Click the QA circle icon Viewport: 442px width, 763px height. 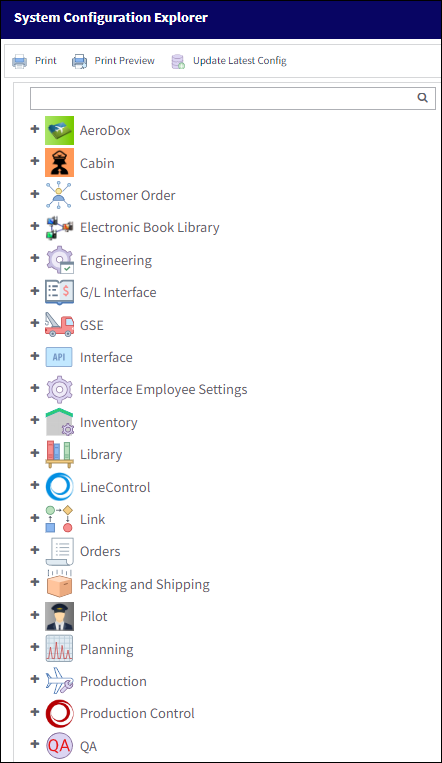coord(59,745)
